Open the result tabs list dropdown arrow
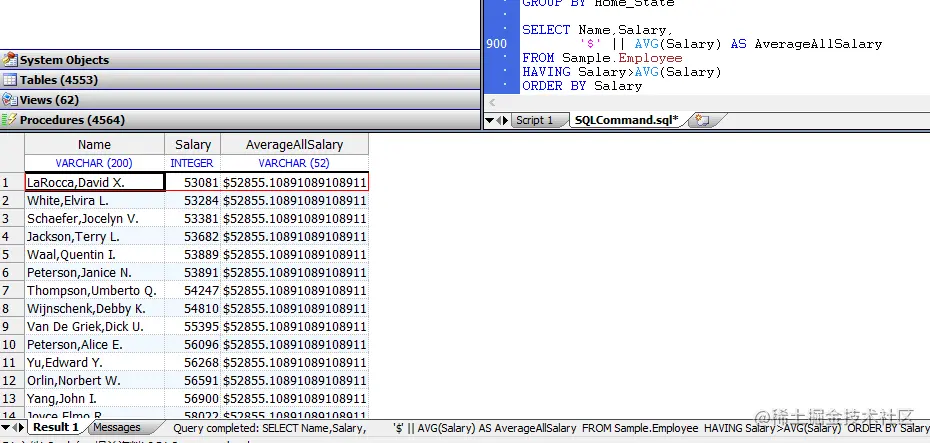930x443 pixels. pyautogui.click(x=5, y=427)
